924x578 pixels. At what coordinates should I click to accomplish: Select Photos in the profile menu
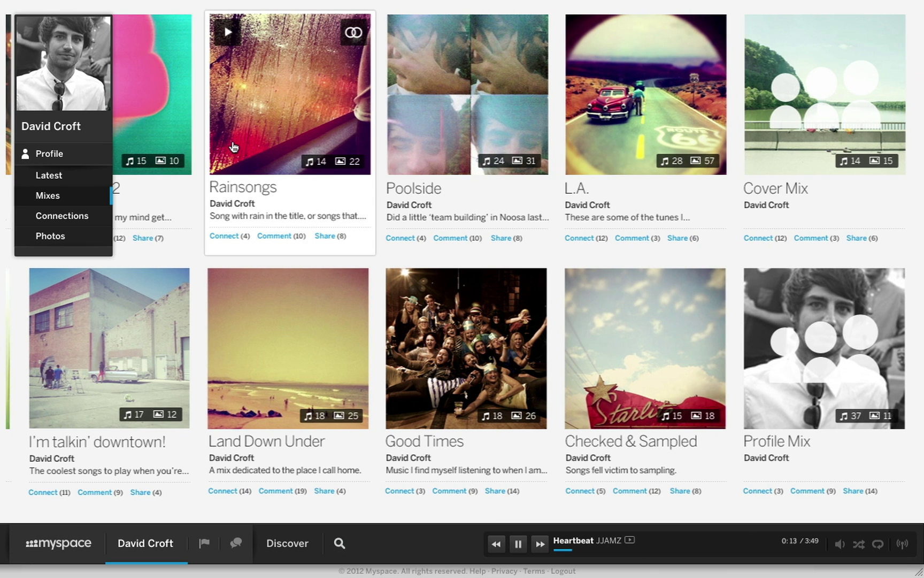(50, 236)
